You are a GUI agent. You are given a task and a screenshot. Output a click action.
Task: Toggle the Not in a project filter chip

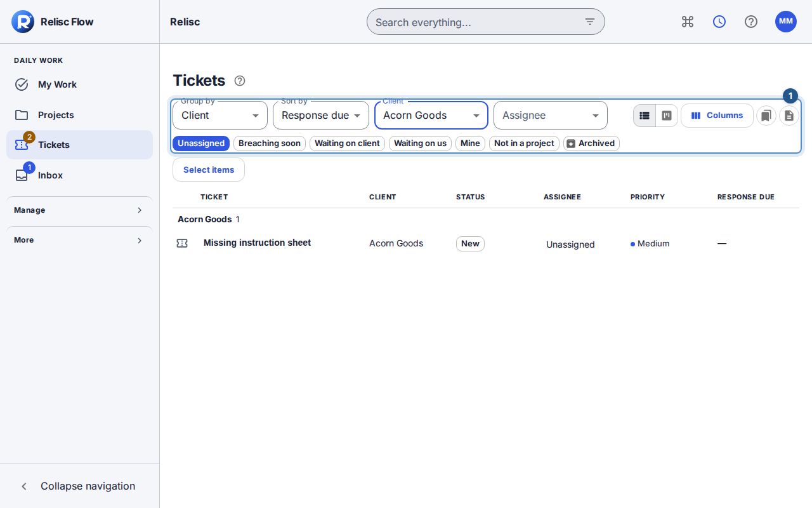click(524, 144)
